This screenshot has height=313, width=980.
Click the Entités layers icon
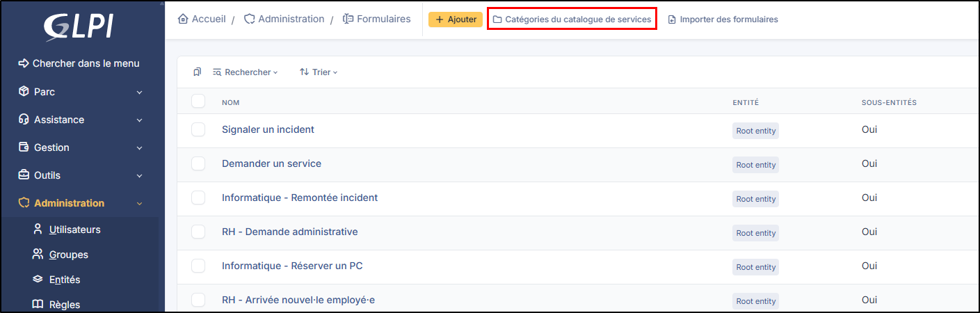pyautogui.click(x=38, y=280)
